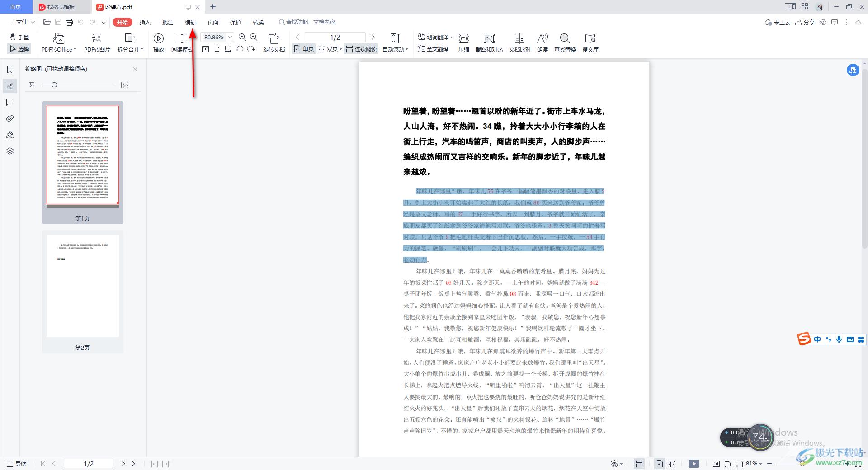Switch to Single page (单页) layout
Viewport: 868px width, 470px height.
click(x=304, y=49)
